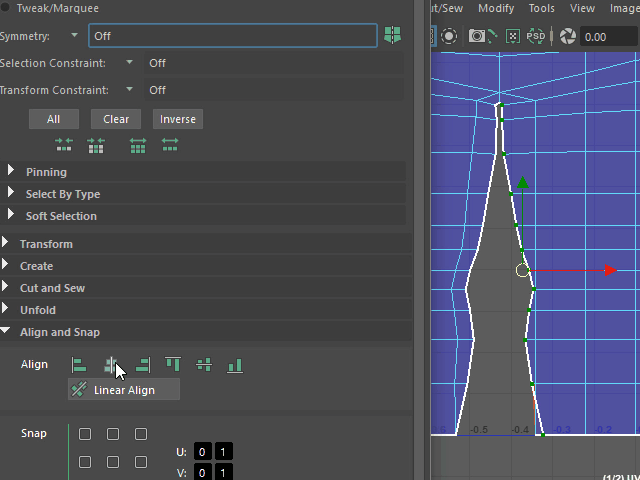The height and width of the screenshot is (480, 640).
Task: Click the camera snapshot icon in UV toolbar
Action: coord(478,37)
